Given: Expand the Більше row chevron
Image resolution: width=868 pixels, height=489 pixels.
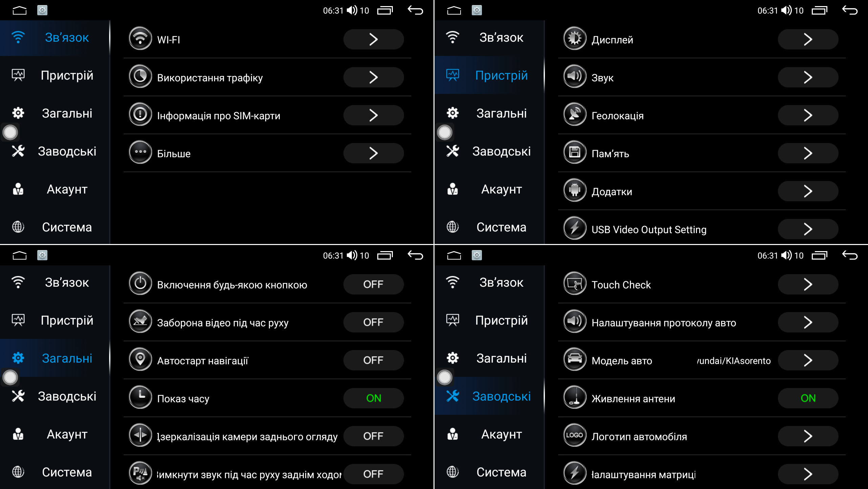Looking at the screenshot, I should tap(373, 153).
